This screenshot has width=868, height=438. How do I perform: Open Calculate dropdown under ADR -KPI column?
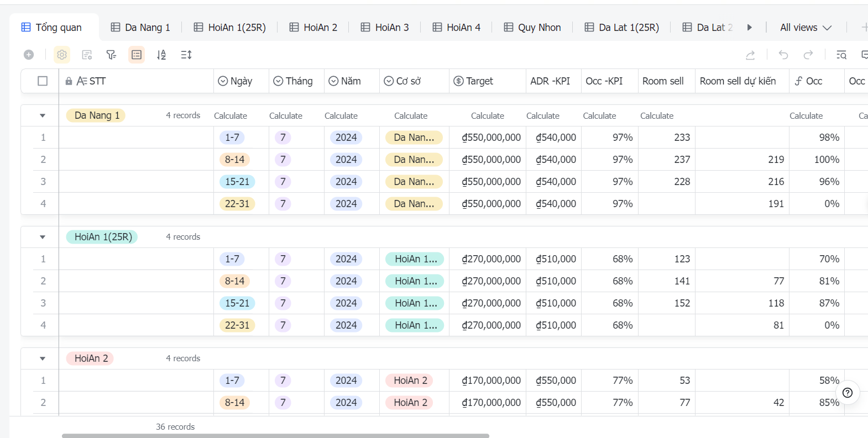click(542, 116)
